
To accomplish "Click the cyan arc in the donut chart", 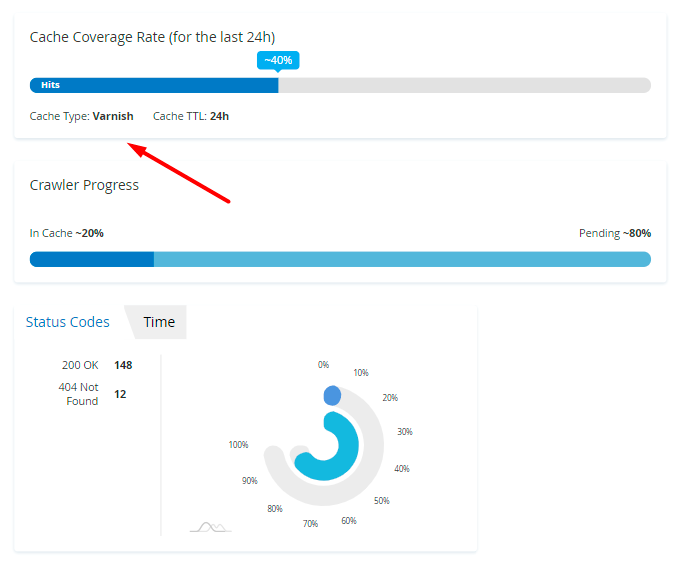I will click(340, 455).
